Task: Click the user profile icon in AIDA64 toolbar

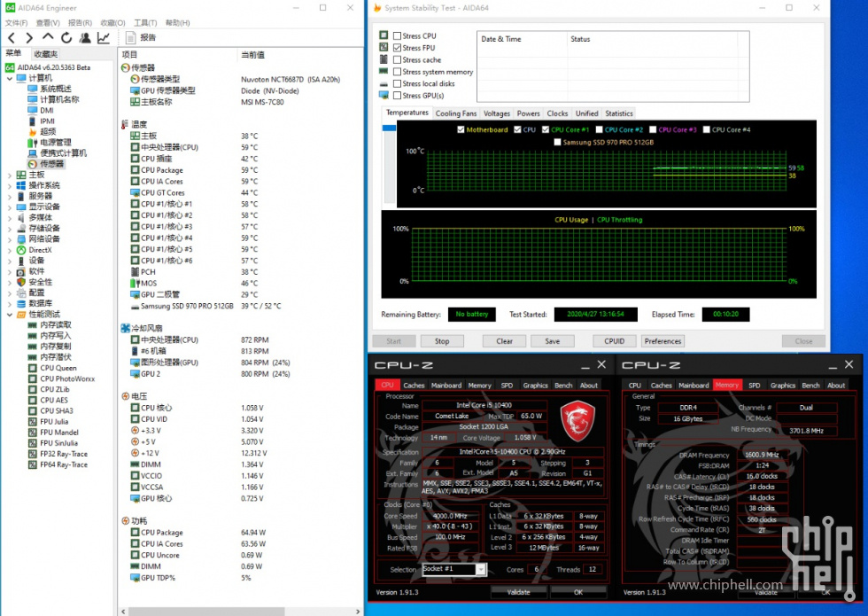Action: [85, 37]
